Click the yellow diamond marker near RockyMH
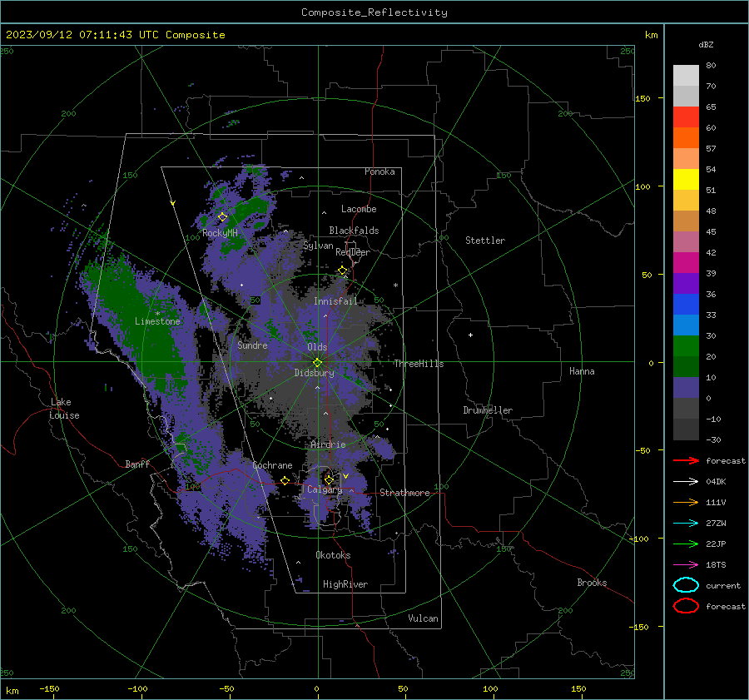Image resolution: width=749 pixels, height=700 pixels. click(222, 217)
